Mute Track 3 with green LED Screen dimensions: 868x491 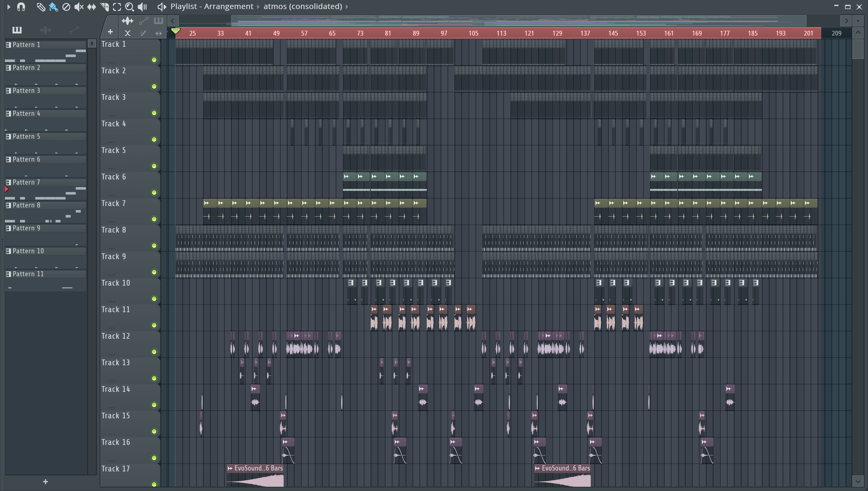[x=154, y=113]
